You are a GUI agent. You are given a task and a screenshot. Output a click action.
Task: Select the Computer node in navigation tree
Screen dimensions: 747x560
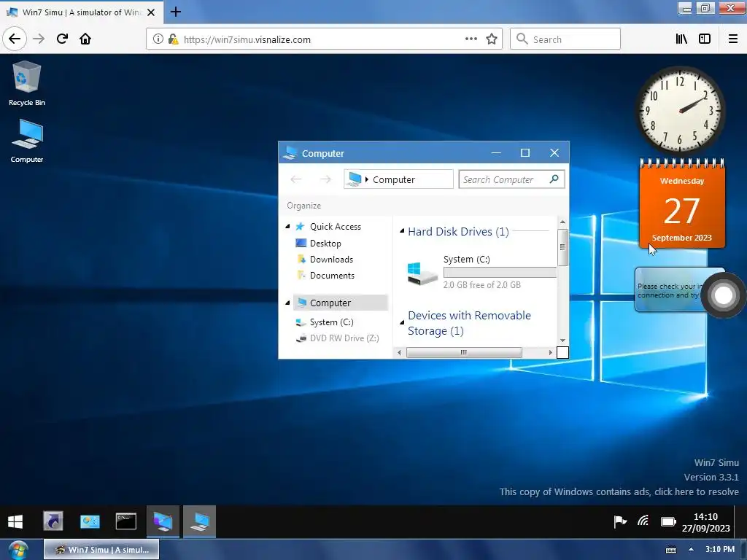pos(340,303)
